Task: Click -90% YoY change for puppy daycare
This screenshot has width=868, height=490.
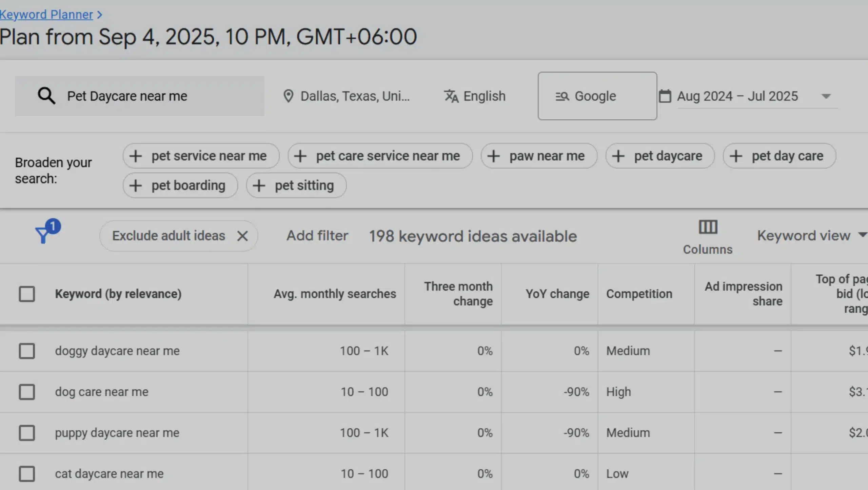Action: click(x=576, y=433)
